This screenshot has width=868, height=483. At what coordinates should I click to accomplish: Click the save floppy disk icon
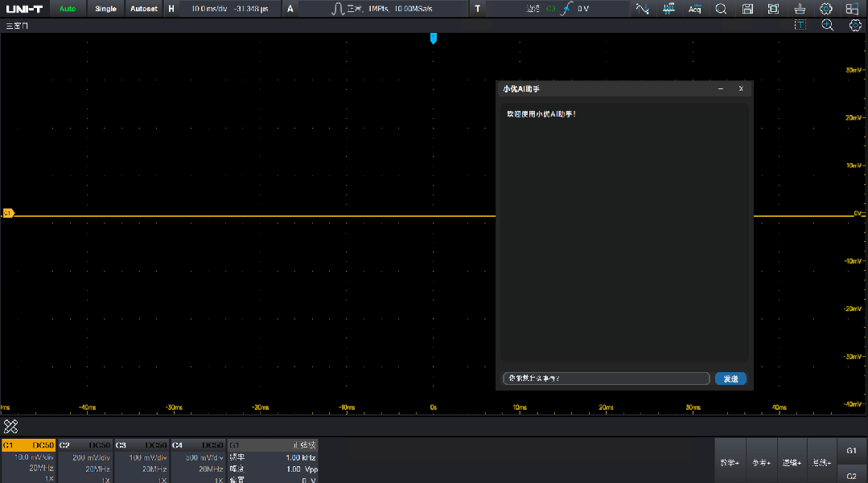tap(747, 9)
